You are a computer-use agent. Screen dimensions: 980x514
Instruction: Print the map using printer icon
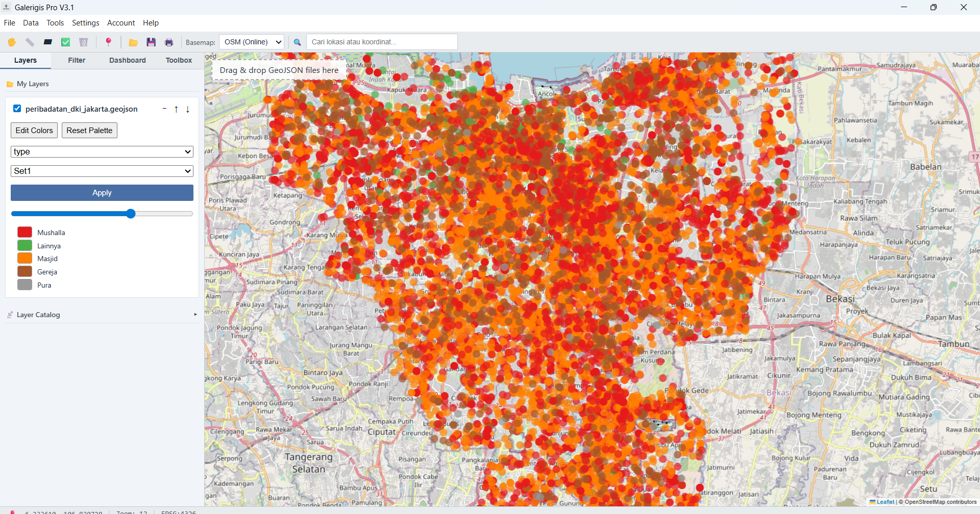click(169, 42)
